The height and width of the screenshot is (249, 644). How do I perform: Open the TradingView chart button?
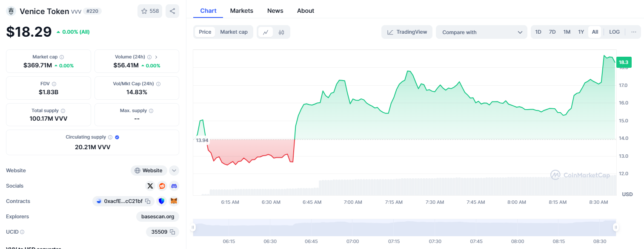click(407, 32)
